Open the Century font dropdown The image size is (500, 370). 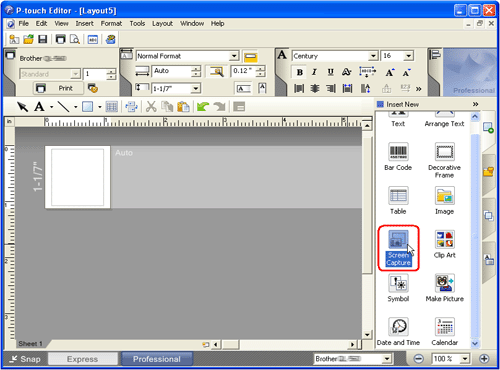tap(373, 56)
